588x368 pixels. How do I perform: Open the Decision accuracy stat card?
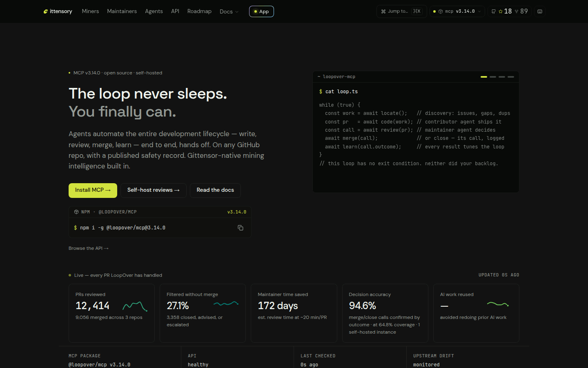tap(385, 313)
